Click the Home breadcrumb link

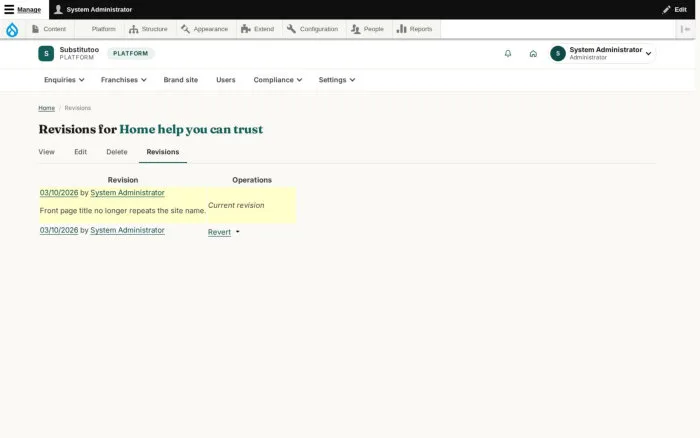46,108
